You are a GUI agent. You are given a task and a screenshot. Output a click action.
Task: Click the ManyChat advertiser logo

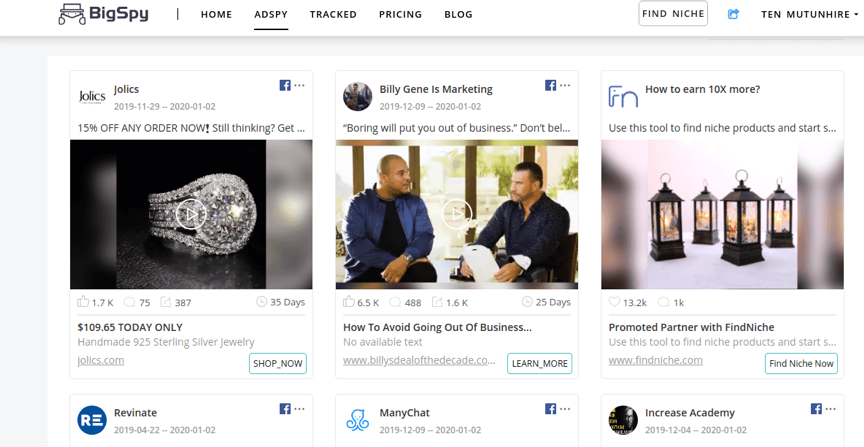(x=358, y=421)
